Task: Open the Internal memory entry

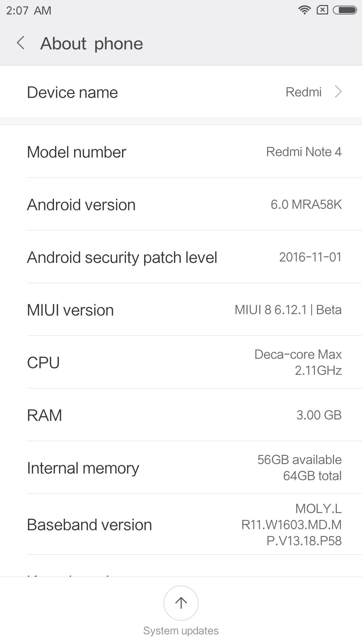Action: pyautogui.click(x=181, y=468)
